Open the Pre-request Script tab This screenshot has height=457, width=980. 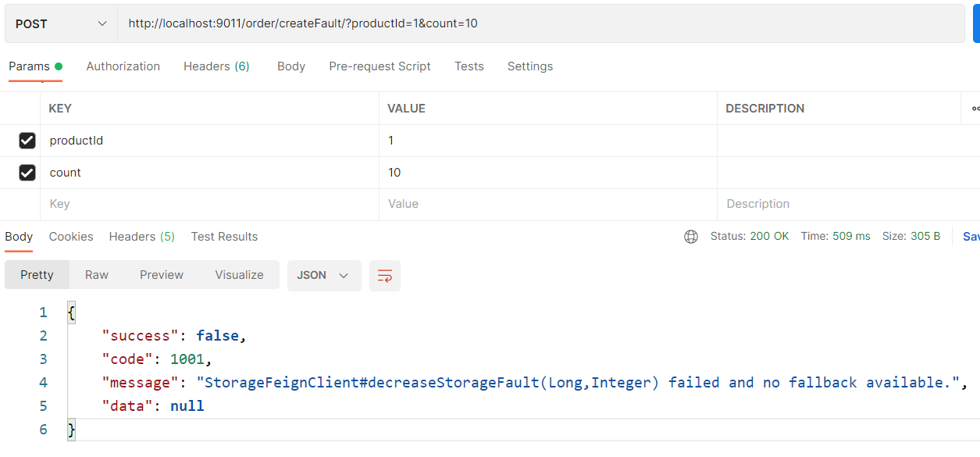[380, 66]
